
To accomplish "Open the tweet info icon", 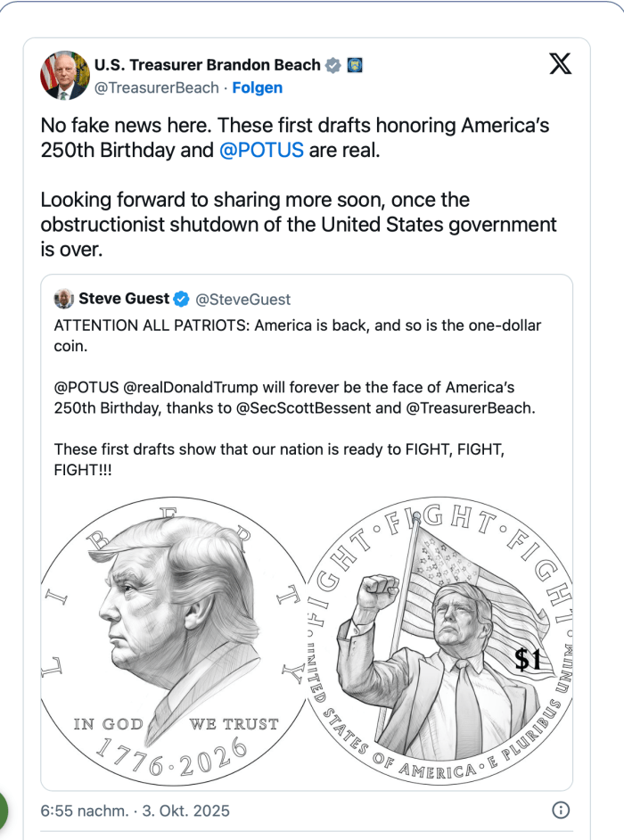I will (561, 811).
